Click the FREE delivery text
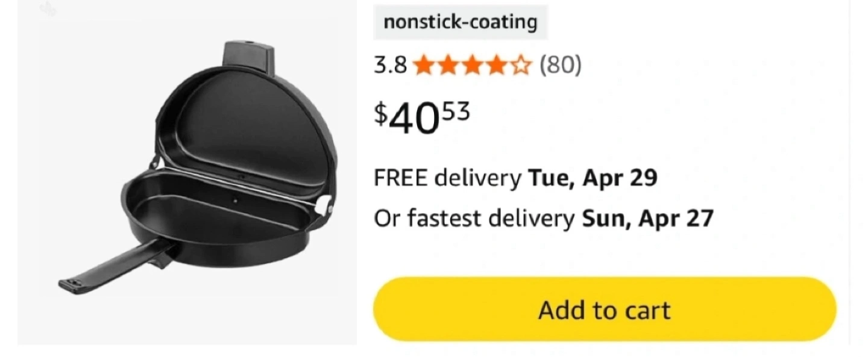Screen dimensions: 868x357 tap(447, 178)
